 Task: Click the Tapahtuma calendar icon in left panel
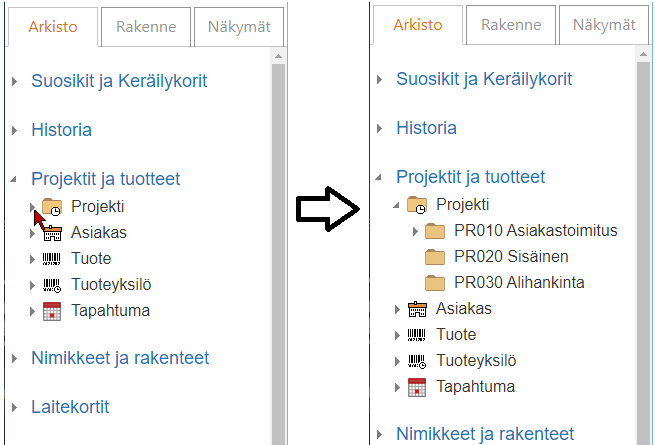tap(52, 311)
